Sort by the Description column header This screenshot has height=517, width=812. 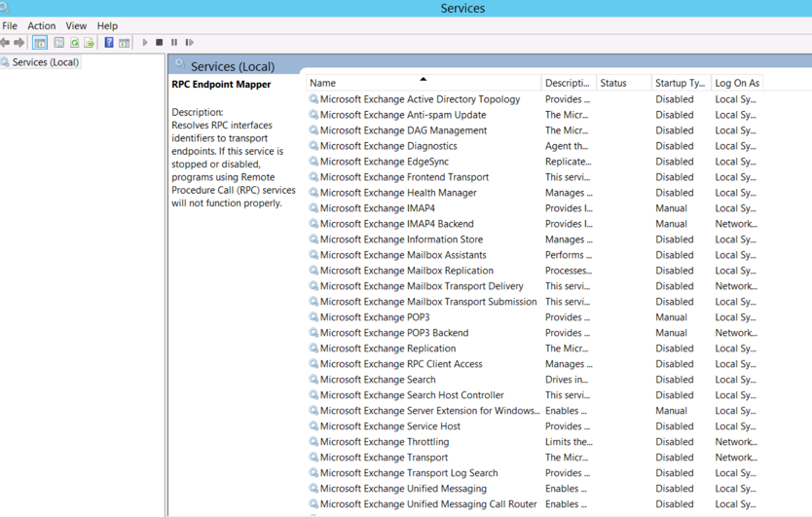[568, 83]
